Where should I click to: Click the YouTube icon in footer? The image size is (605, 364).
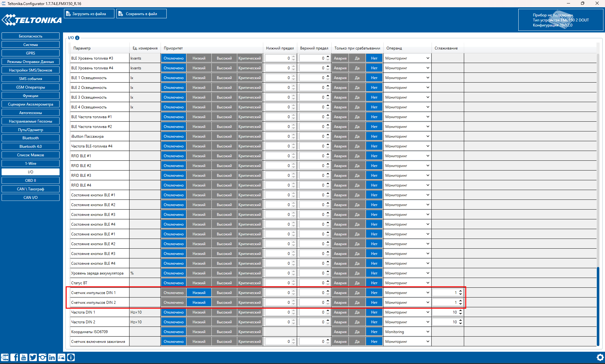pyautogui.click(x=24, y=357)
